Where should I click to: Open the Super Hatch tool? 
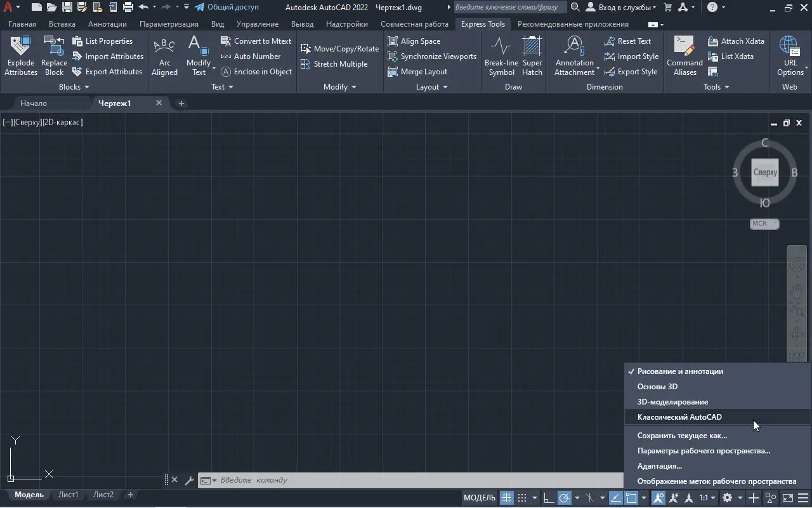coord(532,56)
